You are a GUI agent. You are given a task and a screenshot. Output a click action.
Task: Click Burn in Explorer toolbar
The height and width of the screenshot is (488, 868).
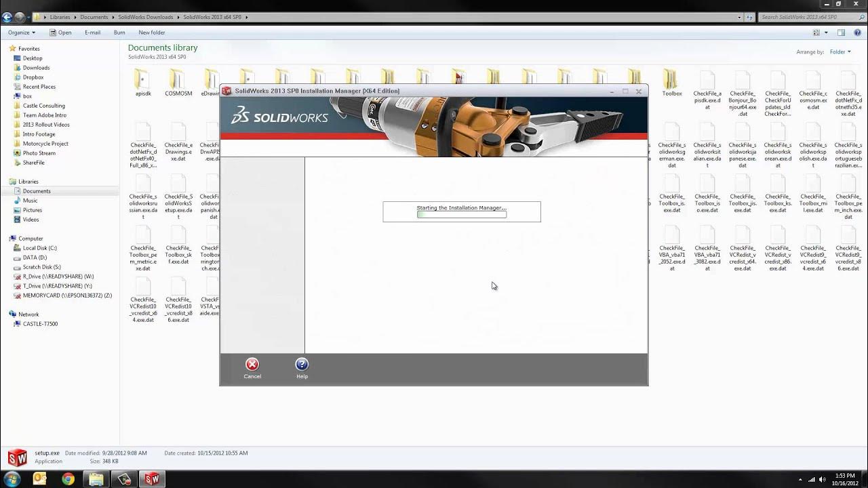tap(119, 33)
